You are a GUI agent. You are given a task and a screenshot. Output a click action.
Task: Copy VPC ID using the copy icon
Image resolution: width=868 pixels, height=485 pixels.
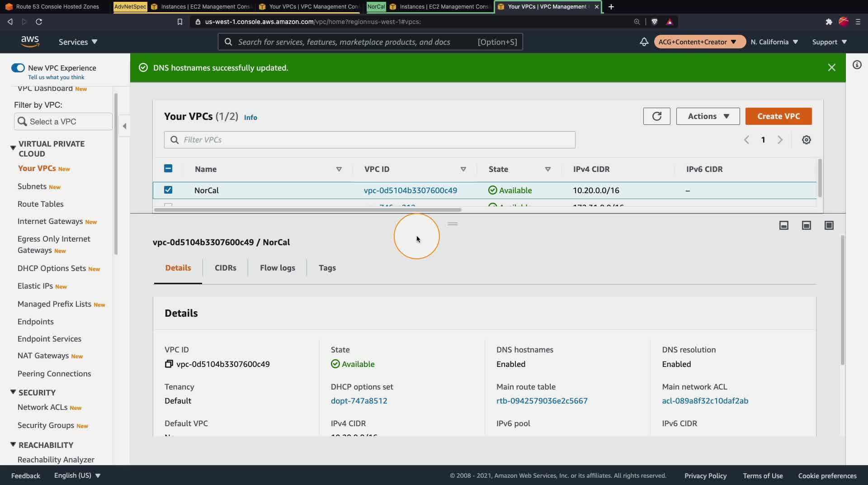click(169, 364)
